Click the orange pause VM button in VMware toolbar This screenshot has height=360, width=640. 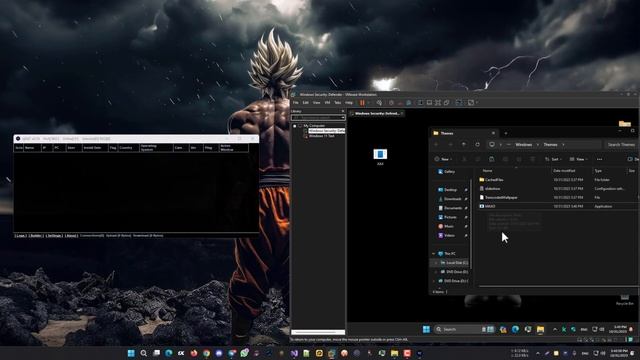(x=362, y=103)
